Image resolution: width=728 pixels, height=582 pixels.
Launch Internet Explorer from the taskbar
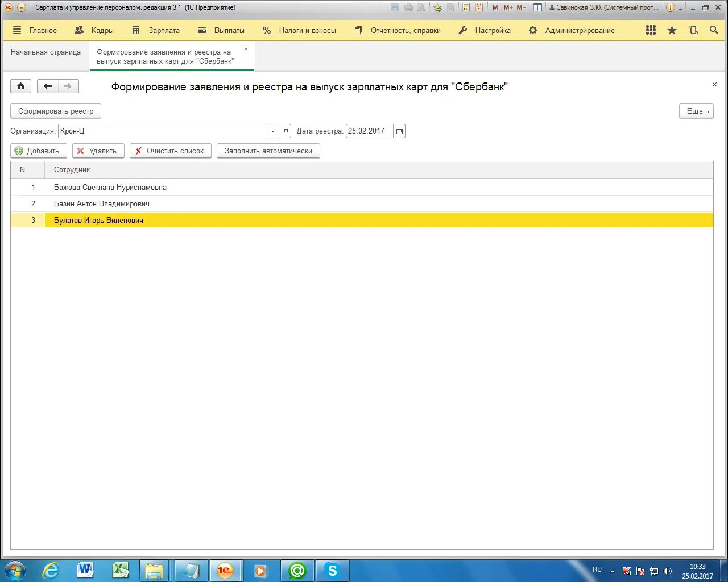51,570
